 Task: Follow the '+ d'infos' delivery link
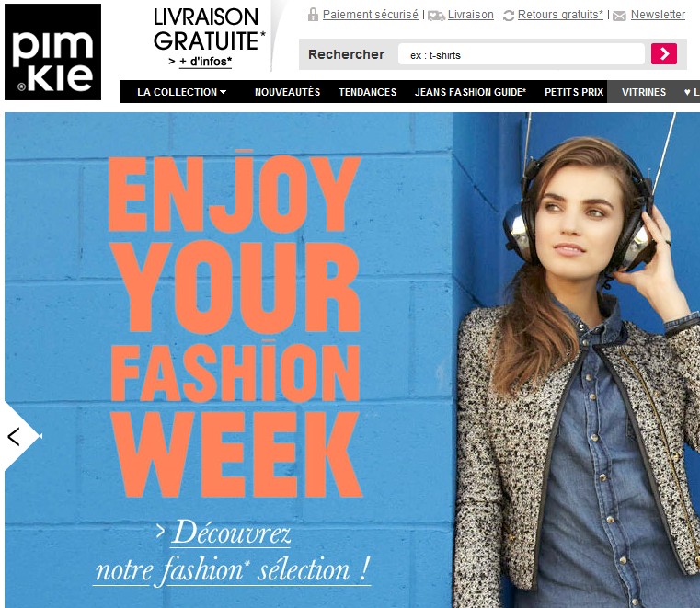(x=205, y=62)
